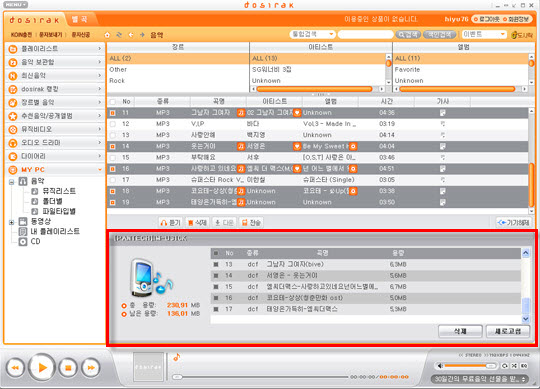Viewport: 540px width, 389px height.
Task: Open 플레이리스트 sidebar item
Action: tap(55, 49)
